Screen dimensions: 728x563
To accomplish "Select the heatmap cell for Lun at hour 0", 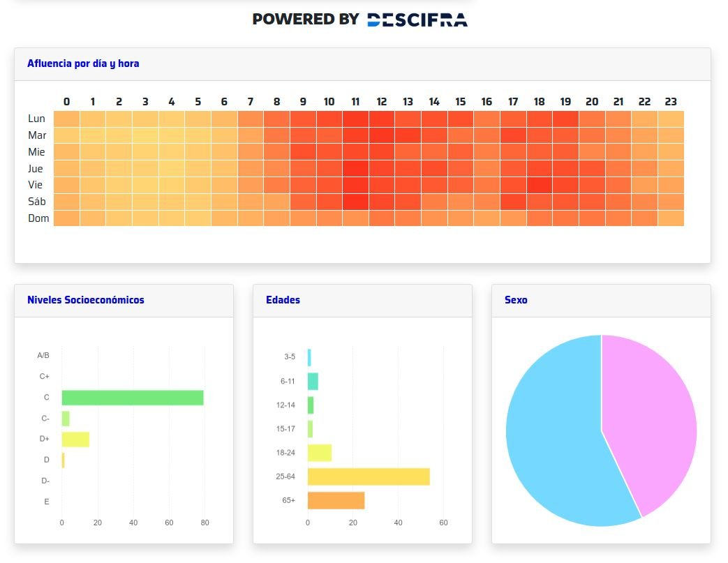I will point(67,119).
